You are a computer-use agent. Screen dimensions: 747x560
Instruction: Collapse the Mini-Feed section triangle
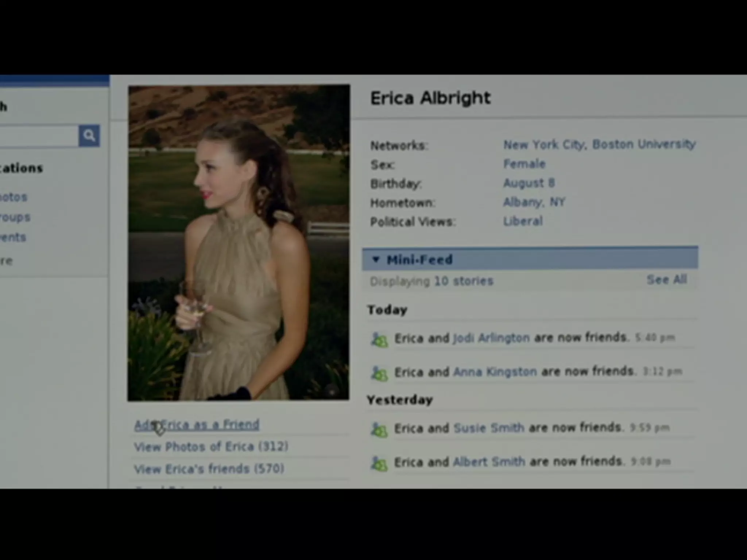point(376,260)
